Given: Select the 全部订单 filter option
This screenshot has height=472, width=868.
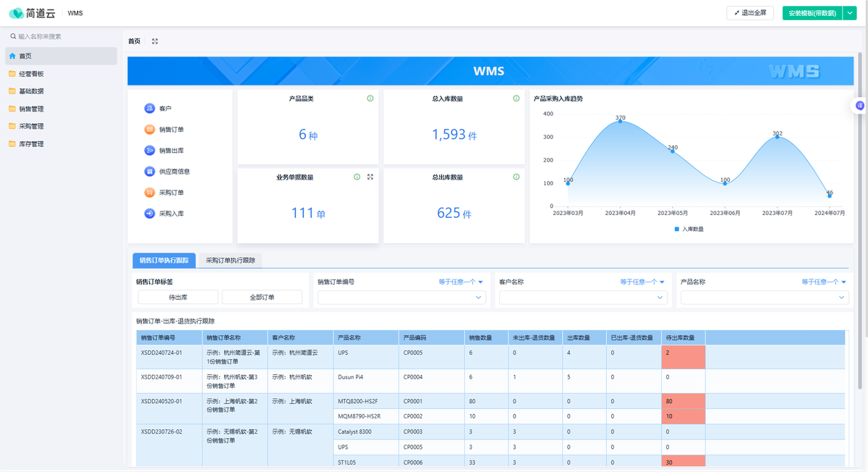Looking at the screenshot, I should tap(262, 297).
